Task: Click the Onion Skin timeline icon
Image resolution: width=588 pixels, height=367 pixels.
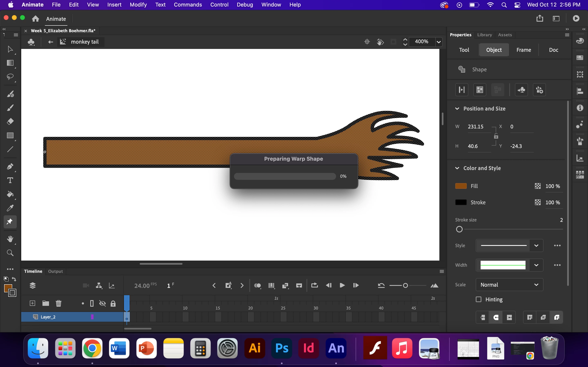Action: tap(257, 285)
